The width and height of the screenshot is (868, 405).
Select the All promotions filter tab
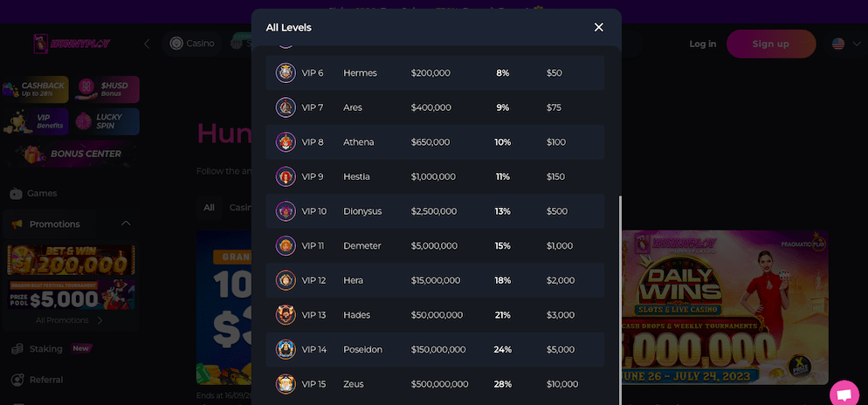[x=209, y=208]
